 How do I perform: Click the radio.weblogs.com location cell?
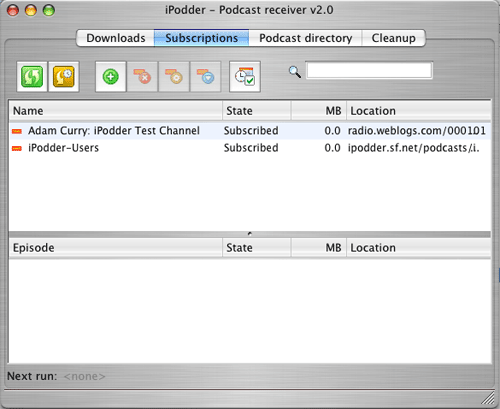coord(417,131)
